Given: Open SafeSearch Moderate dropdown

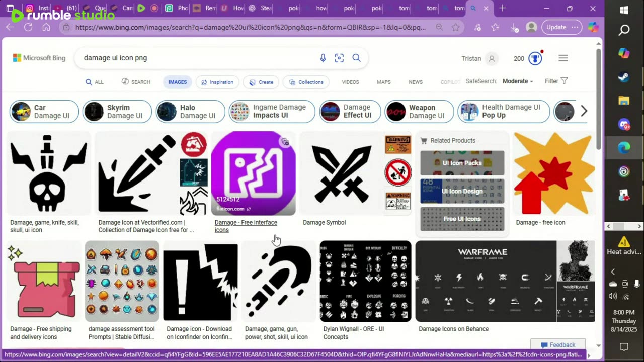Looking at the screenshot, I should tap(518, 81).
